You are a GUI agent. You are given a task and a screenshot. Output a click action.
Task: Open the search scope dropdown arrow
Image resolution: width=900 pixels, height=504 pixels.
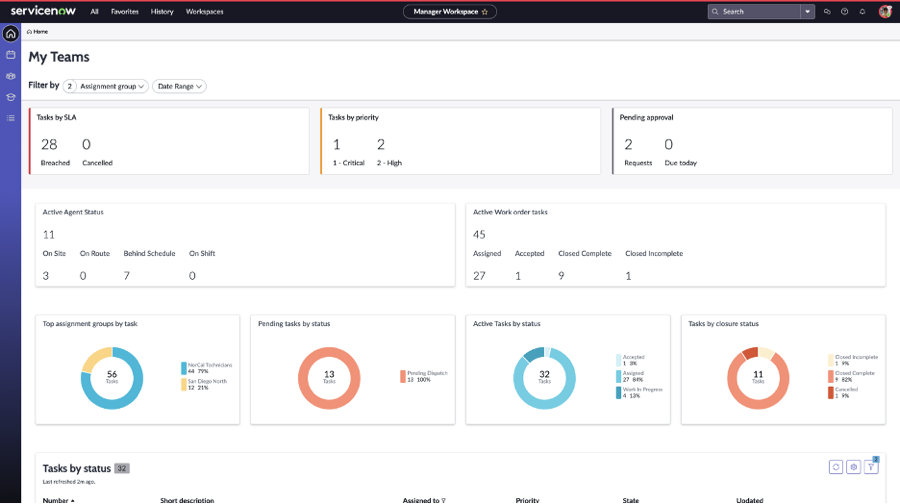[x=808, y=11]
